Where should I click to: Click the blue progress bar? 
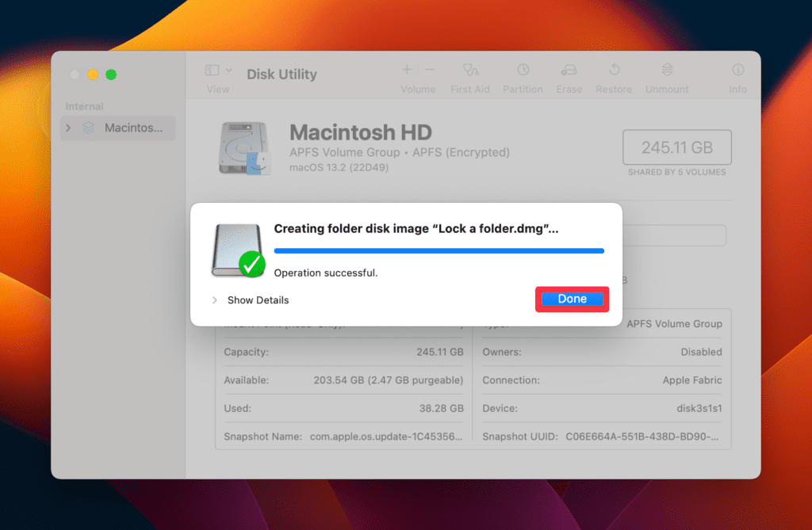coord(439,251)
